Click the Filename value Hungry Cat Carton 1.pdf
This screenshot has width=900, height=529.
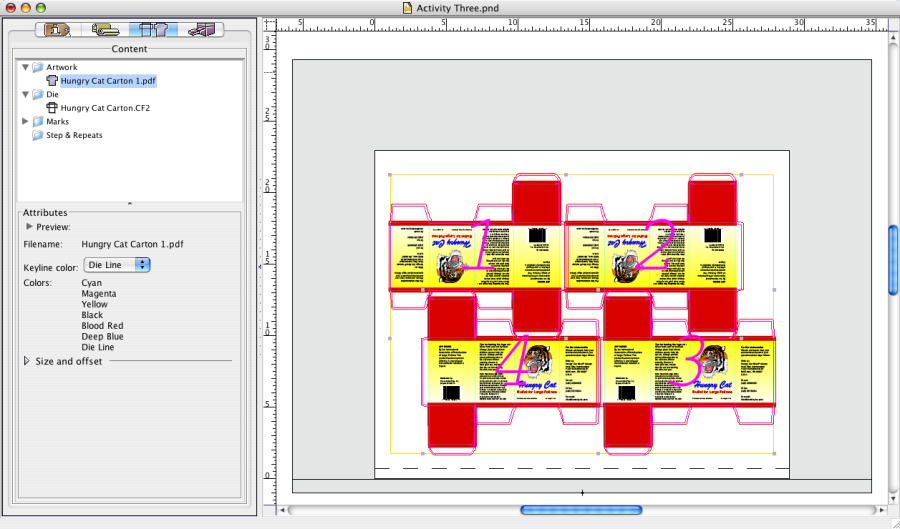click(133, 244)
